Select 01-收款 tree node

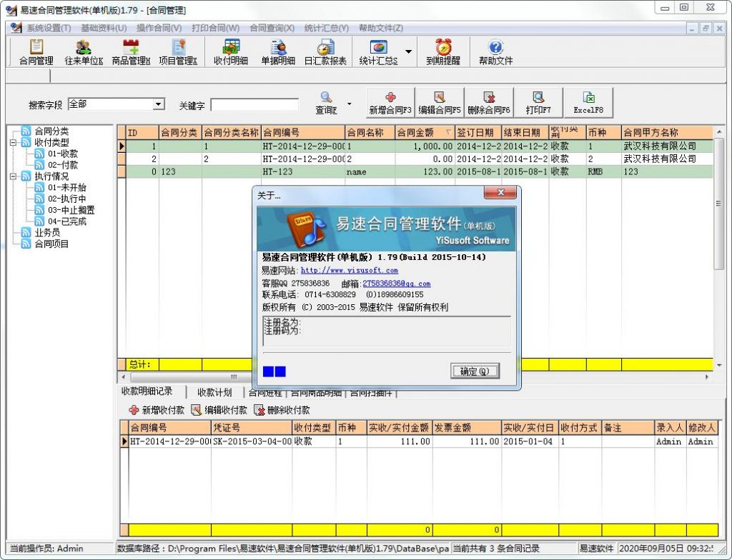coord(63,154)
